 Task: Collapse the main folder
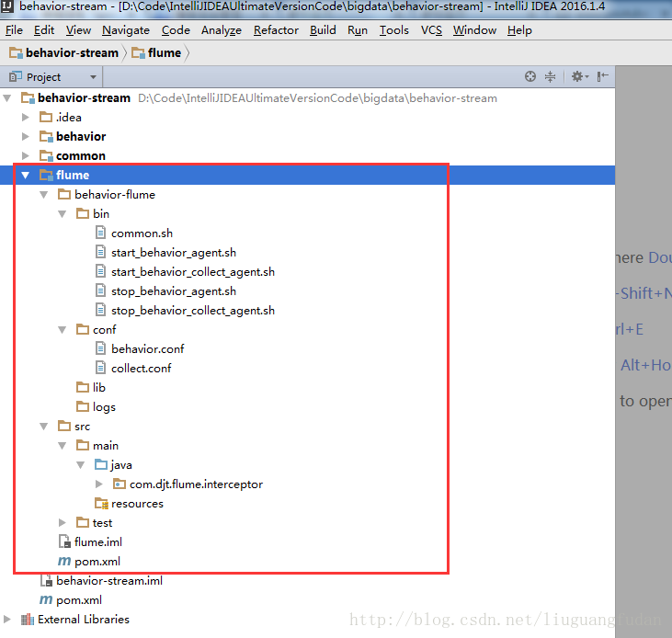click(x=63, y=446)
